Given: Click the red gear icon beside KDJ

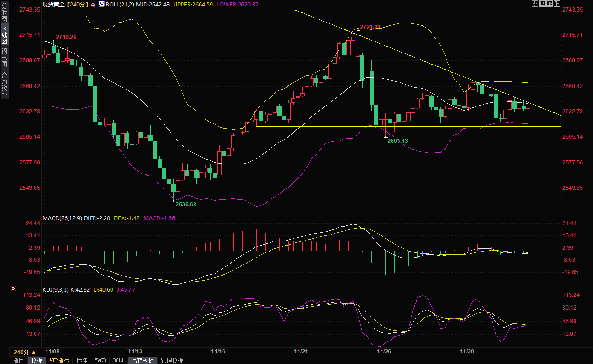Looking at the screenshot, I should (x=13, y=289).
